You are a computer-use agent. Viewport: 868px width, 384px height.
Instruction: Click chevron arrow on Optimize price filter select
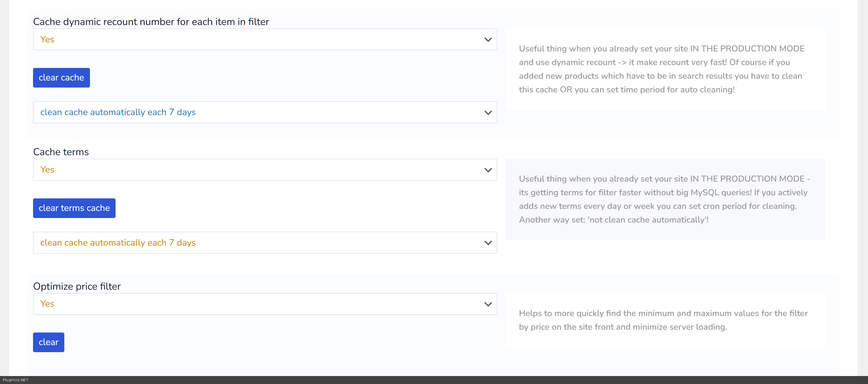click(488, 304)
